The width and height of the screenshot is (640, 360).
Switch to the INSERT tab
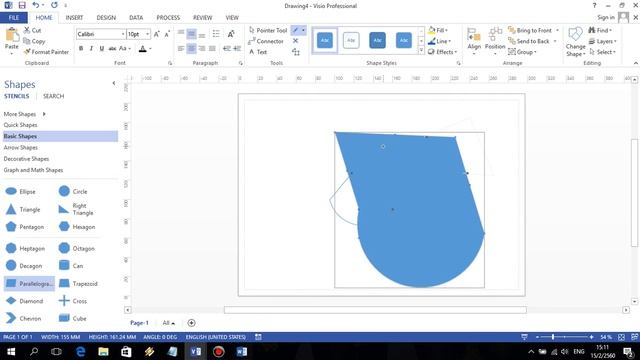[x=74, y=18]
